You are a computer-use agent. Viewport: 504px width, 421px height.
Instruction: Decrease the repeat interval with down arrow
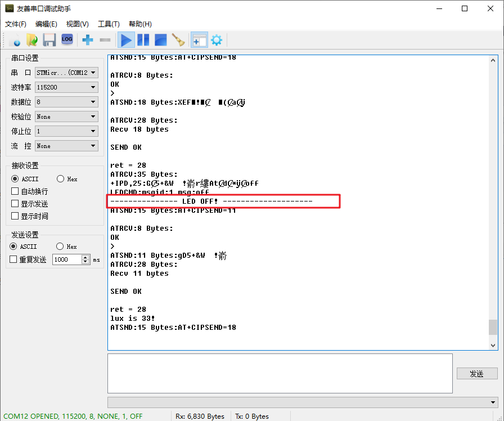(85, 262)
